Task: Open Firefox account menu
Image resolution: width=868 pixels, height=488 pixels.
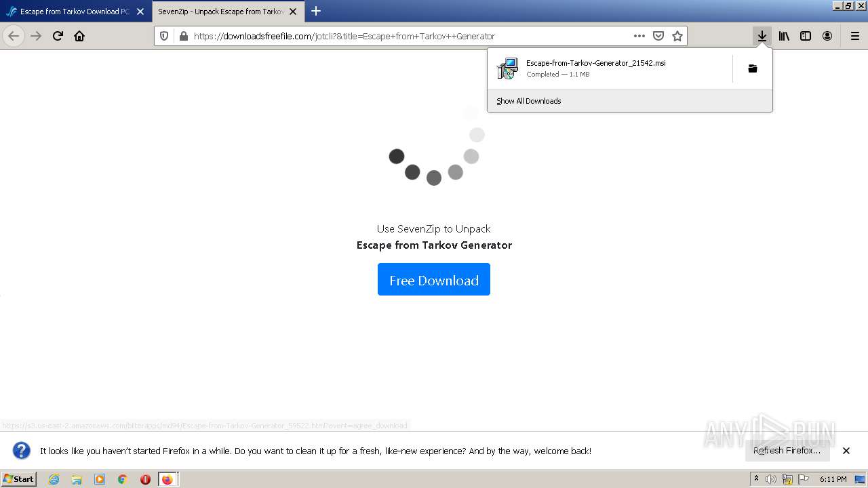Action: point(827,36)
